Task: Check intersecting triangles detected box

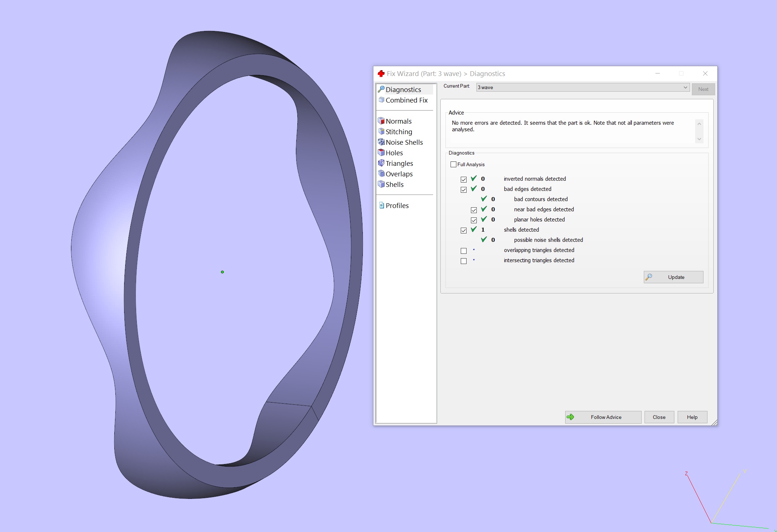Action: click(x=463, y=261)
